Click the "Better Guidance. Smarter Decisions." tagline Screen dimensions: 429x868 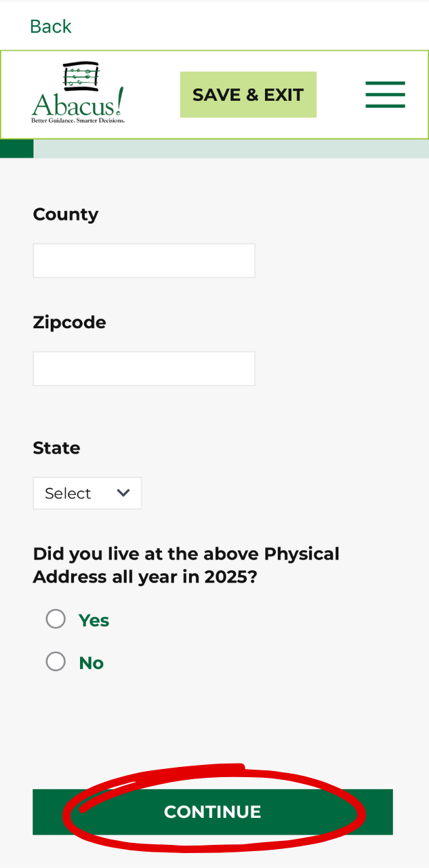(x=78, y=120)
